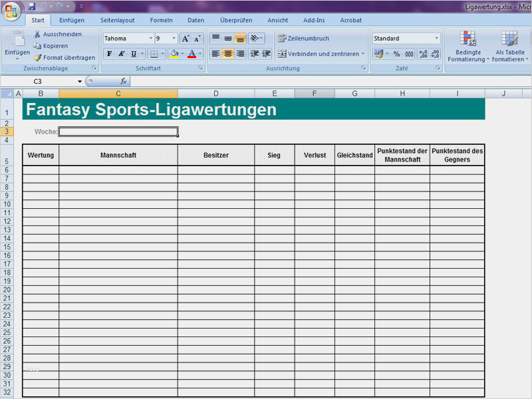Click the Format übertragen paintbrush
Screen dimensions: 532x399
click(38, 58)
